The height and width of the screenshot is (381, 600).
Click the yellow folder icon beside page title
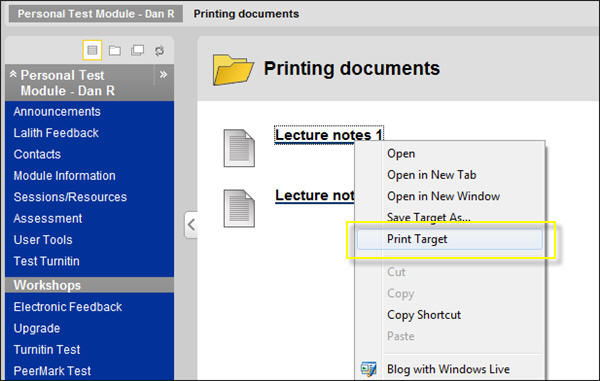(233, 70)
